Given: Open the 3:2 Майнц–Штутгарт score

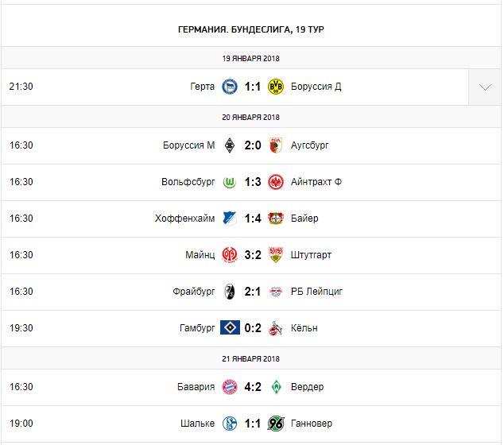Looking at the screenshot, I should click(253, 255).
